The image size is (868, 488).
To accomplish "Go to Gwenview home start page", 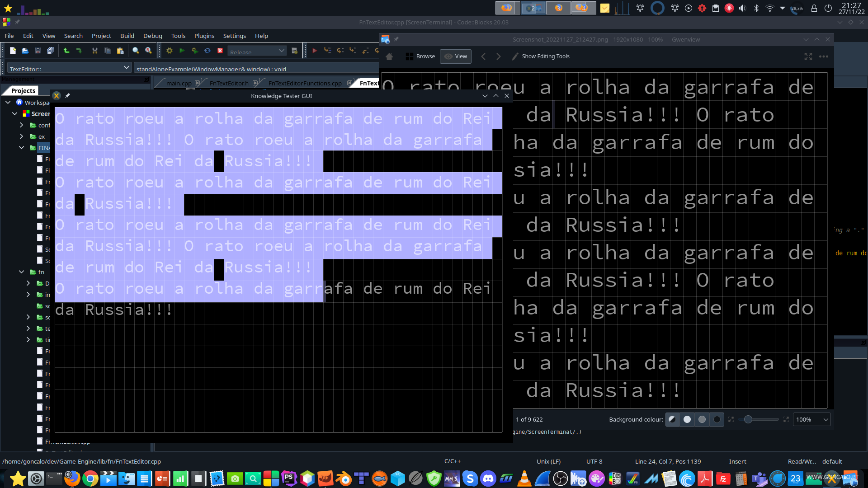I will pos(389,56).
